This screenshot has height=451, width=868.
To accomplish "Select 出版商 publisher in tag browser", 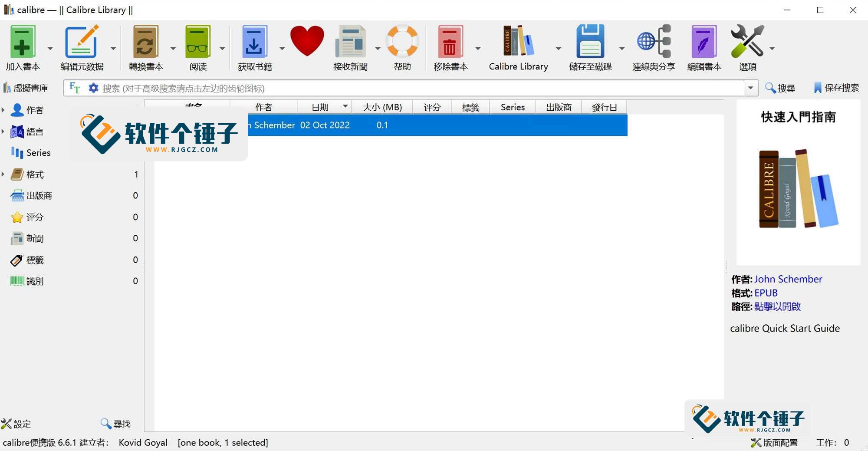I will [x=39, y=196].
